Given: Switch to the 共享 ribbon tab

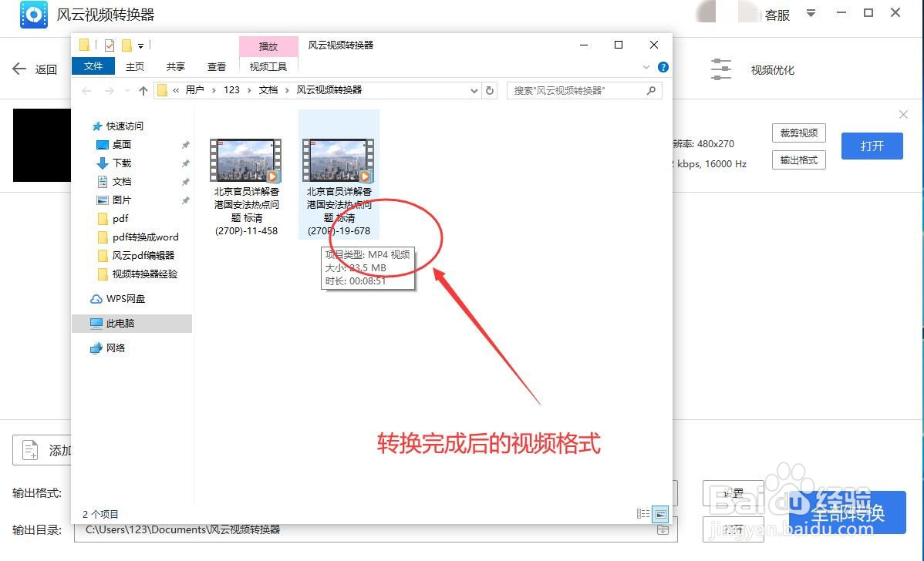Looking at the screenshot, I should coord(176,66).
